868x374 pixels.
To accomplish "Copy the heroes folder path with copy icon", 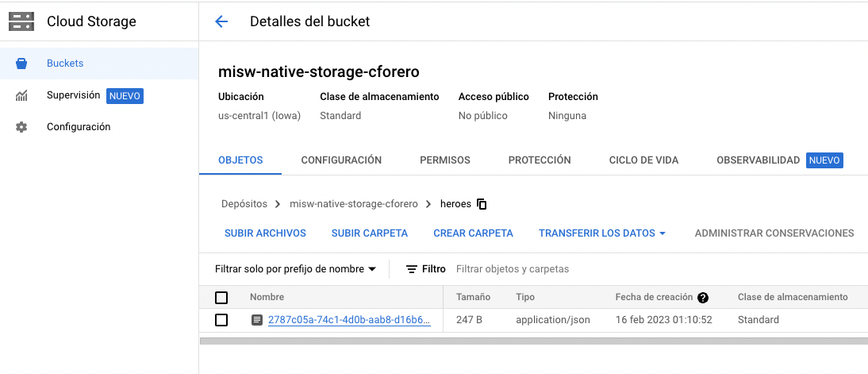I will (x=482, y=204).
